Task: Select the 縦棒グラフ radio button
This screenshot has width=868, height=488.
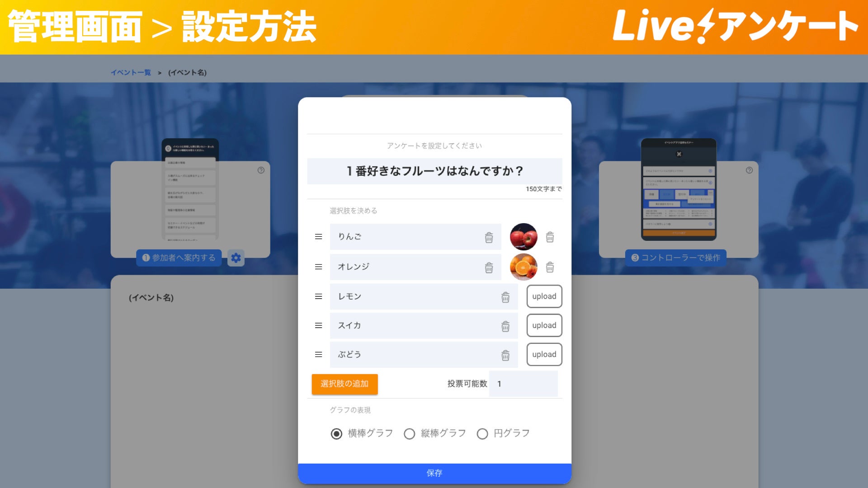Action: (410, 433)
